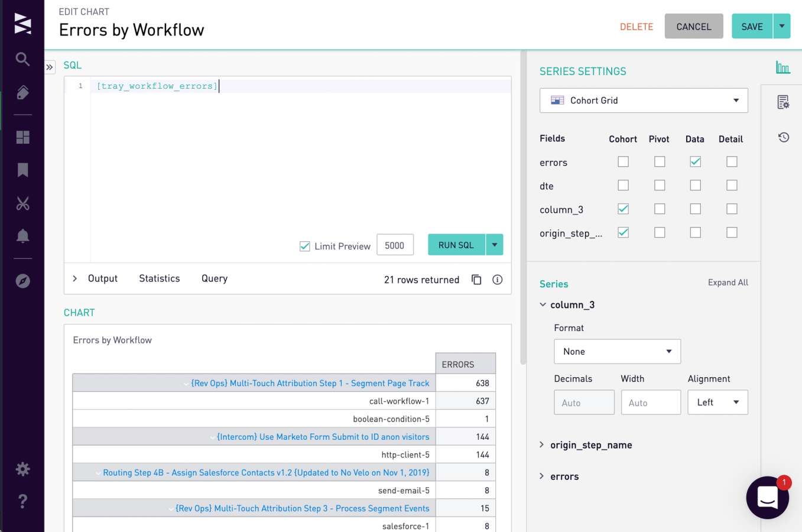Open the Cohort Grid chart type dropdown

coord(644,100)
